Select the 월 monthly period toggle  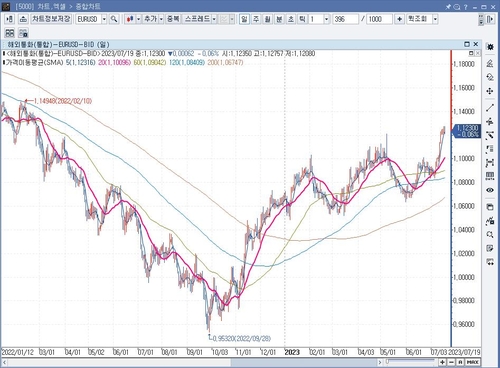pos(267,19)
